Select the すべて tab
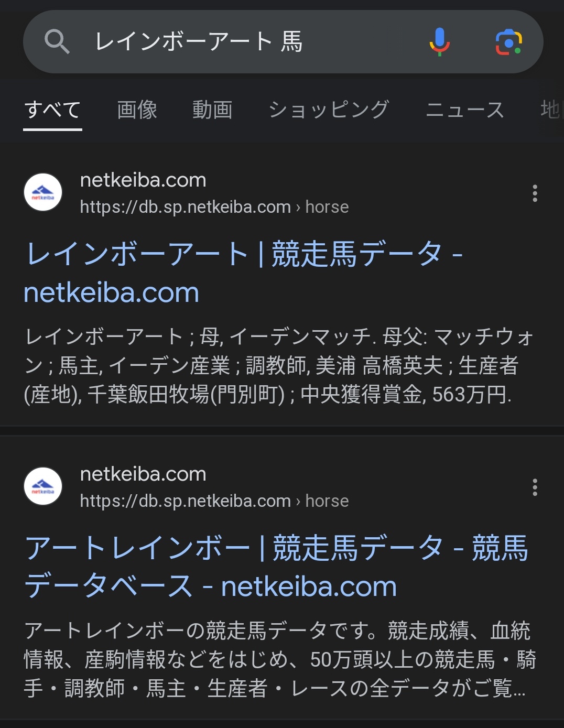 tap(52, 110)
